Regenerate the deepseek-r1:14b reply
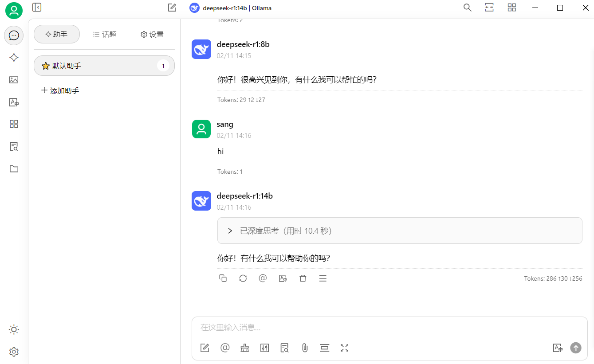The height and width of the screenshot is (364, 594). pyautogui.click(x=243, y=278)
